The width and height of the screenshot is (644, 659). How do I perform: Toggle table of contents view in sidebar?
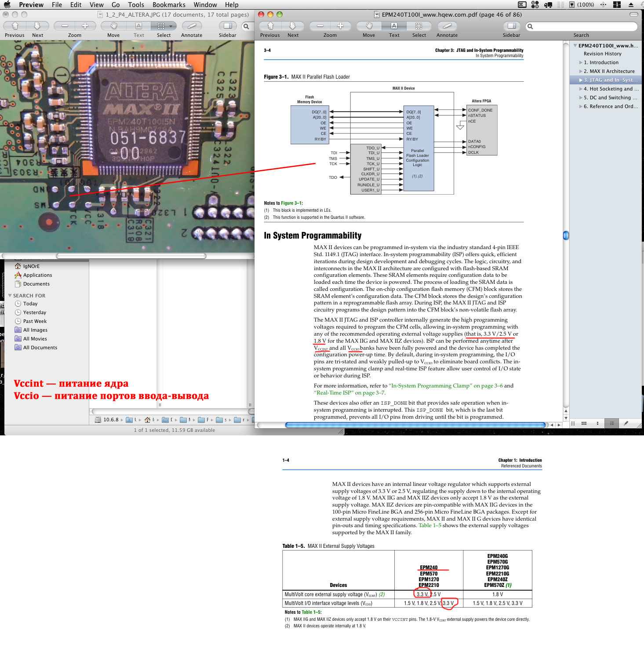pos(611,424)
